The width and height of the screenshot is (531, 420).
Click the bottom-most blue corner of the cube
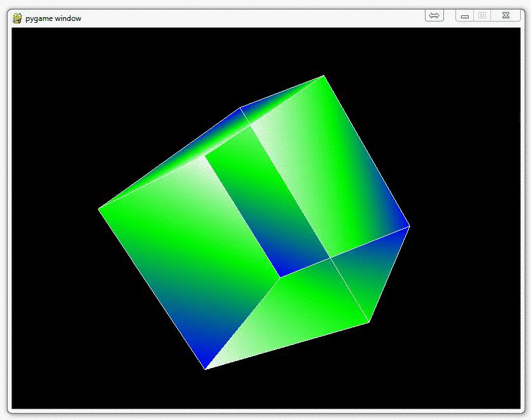(x=205, y=368)
